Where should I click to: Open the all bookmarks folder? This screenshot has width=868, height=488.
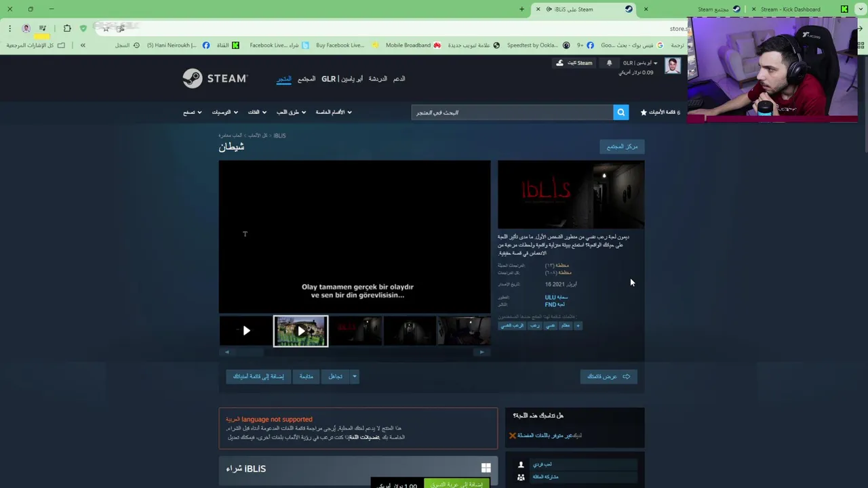coord(35,45)
